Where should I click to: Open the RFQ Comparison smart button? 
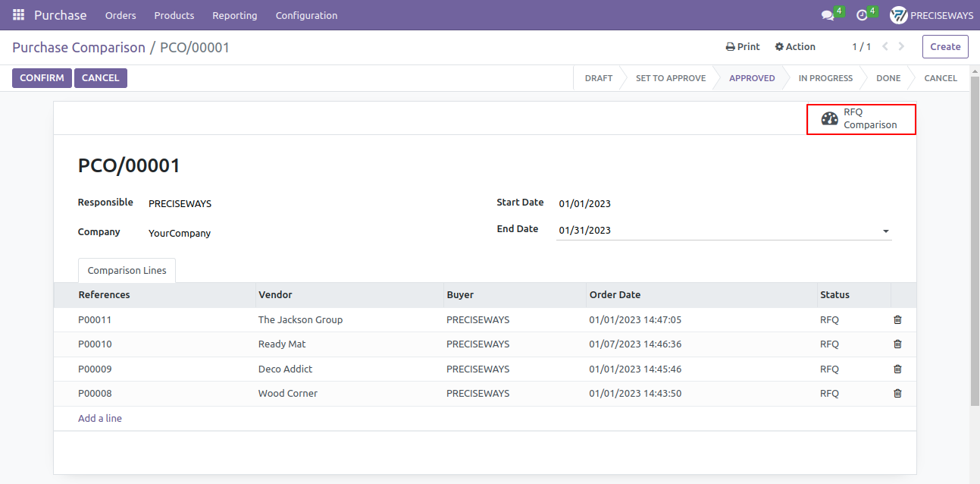[861, 119]
